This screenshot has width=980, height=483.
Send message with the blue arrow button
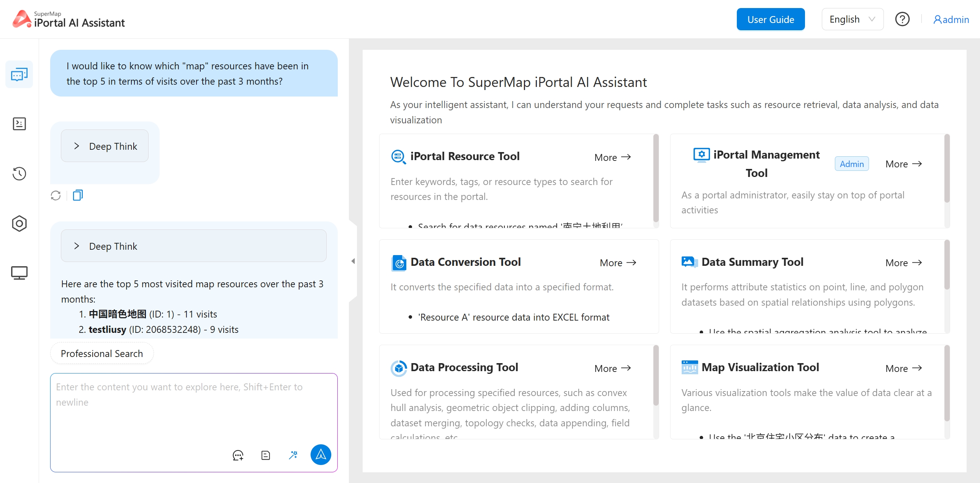click(321, 455)
